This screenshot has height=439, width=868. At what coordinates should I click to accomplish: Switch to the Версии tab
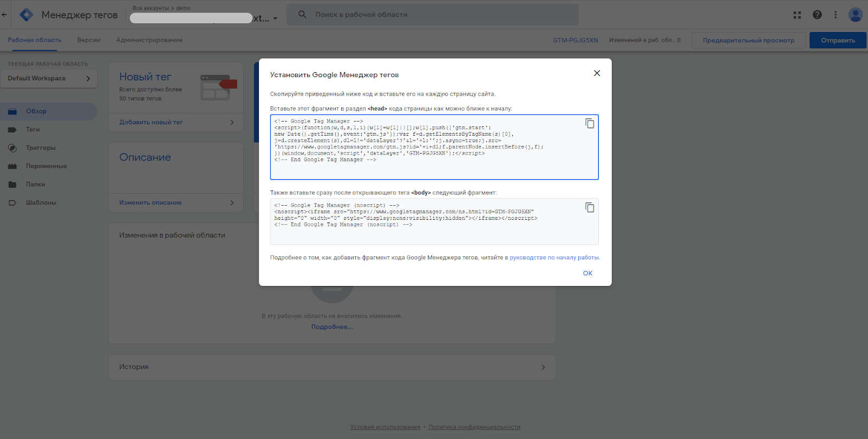pos(88,40)
